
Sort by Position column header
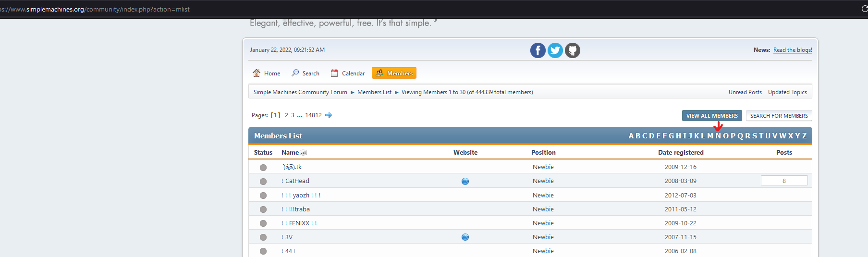[543, 152]
